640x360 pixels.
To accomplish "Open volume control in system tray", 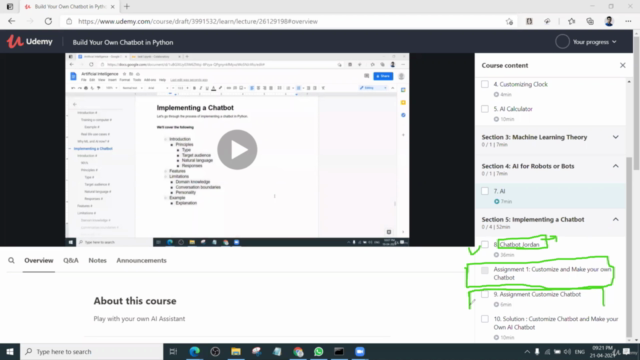I will click(567, 351).
